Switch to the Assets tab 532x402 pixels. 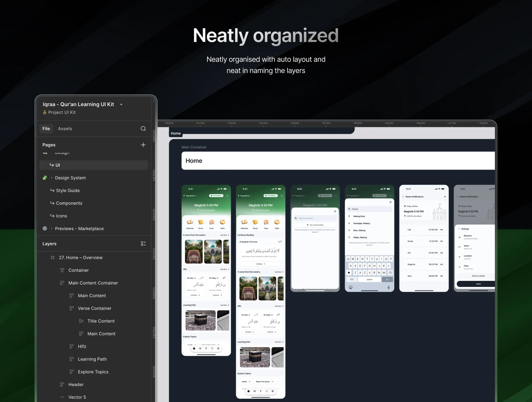[65, 129]
